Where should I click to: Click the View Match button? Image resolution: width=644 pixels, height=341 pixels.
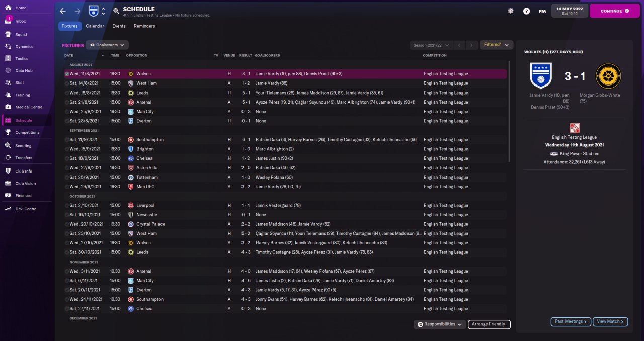pyautogui.click(x=610, y=322)
